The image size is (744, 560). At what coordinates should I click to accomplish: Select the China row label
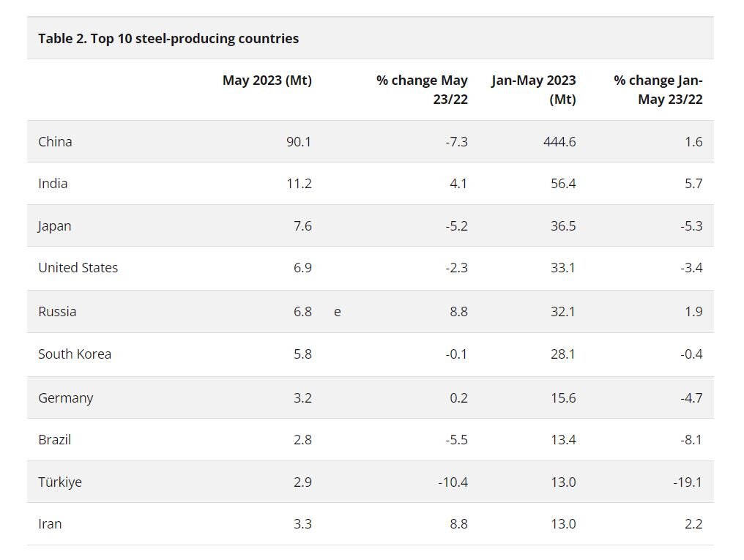point(55,141)
